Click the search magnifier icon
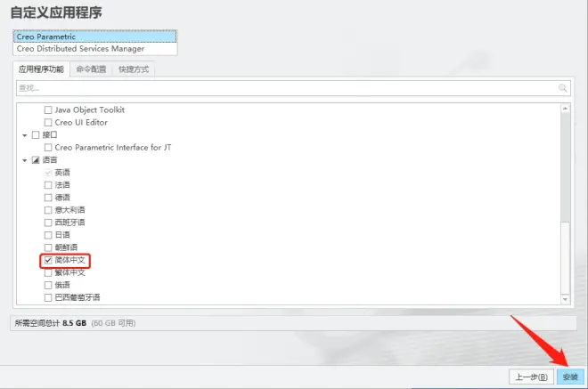Screen dimensions: 588x389 tap(562, 88)
